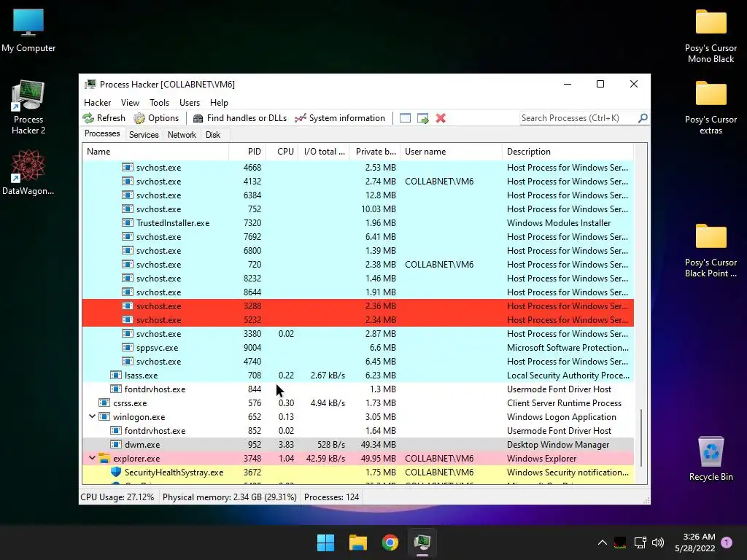Select the Processes tab
Image resolution: width=747 pixels, height=560 pixels.
pos(102,134)
